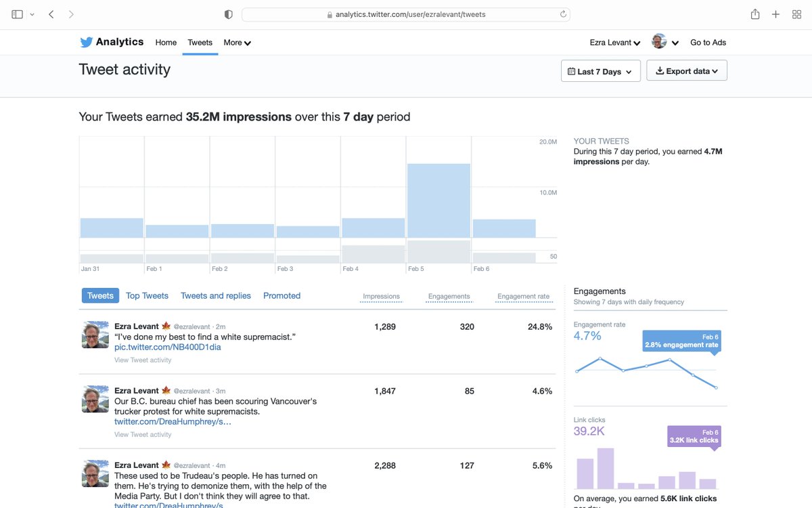The width and height of the screenshot is (812, 508).
Task: Click the Impressions column header
Action: click(x=381, y=296)
